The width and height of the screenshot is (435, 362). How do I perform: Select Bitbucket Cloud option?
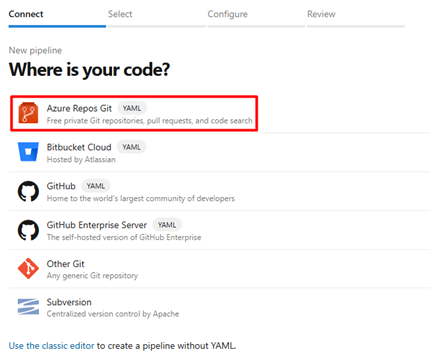219,152
